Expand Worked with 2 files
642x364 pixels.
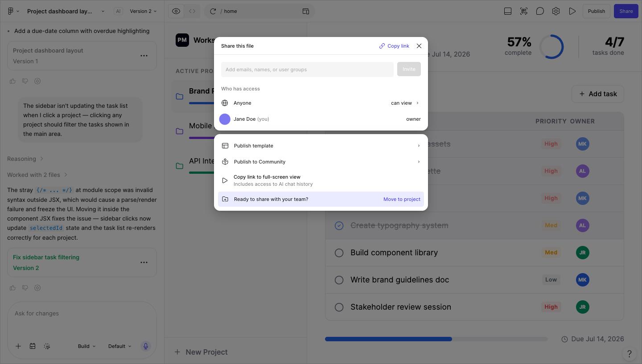tap(37, 175)
